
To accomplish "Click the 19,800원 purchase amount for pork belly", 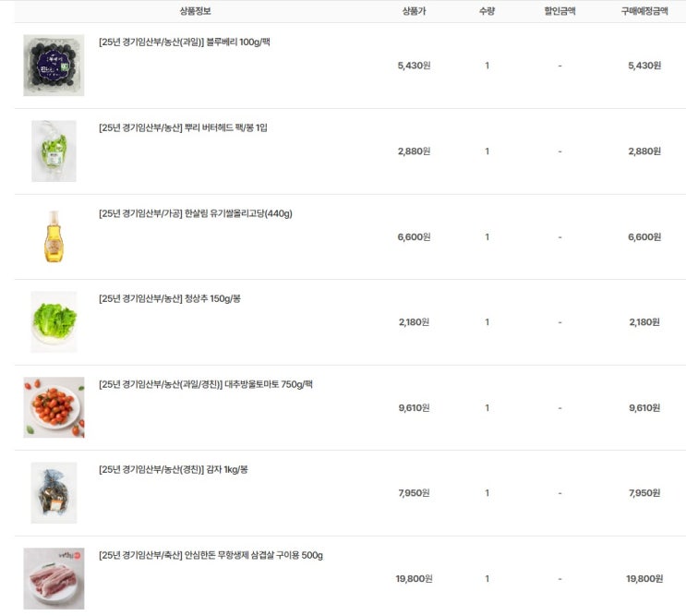I will coord(644,579).
